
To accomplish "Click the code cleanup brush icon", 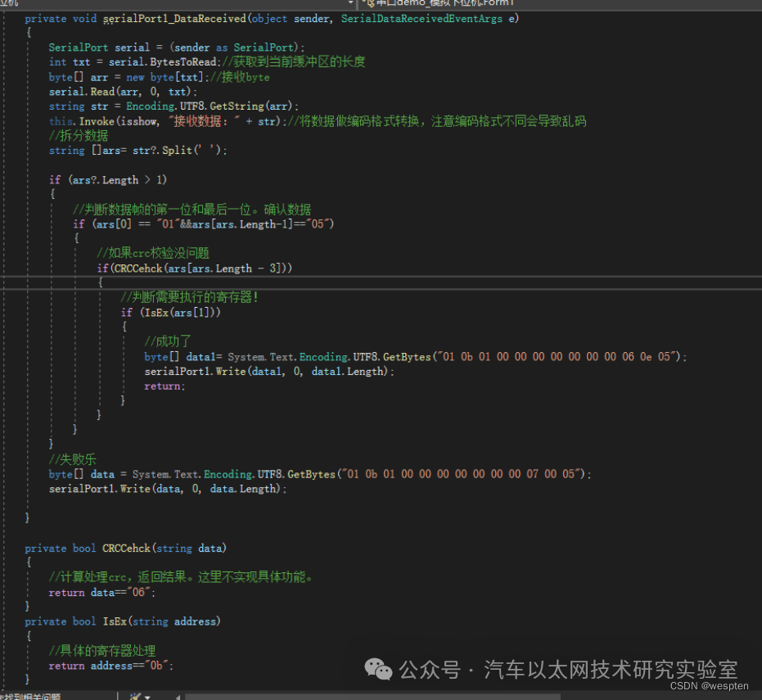I will [135, 696].
